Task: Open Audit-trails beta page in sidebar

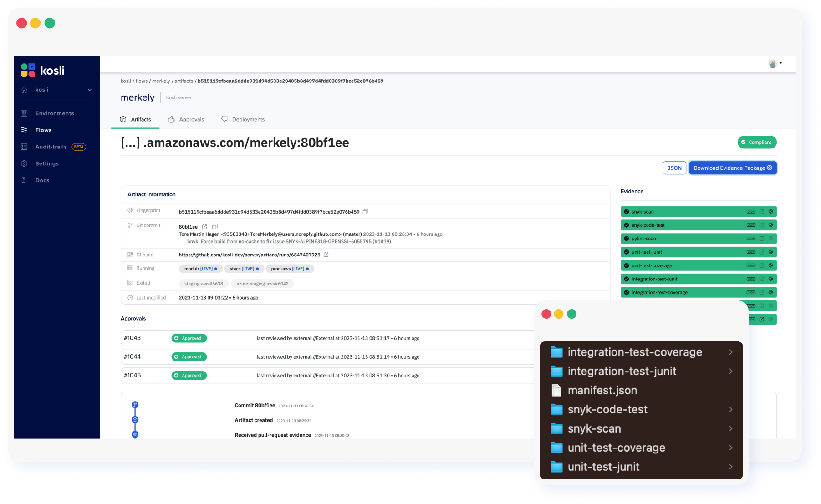Action: pyautogui.click(x=53, y=147)
